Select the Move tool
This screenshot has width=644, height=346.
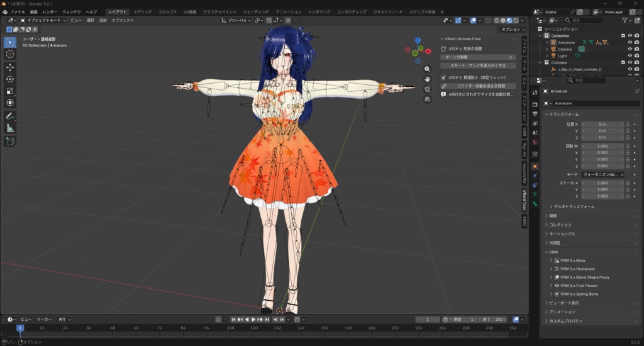coord(10,67)
